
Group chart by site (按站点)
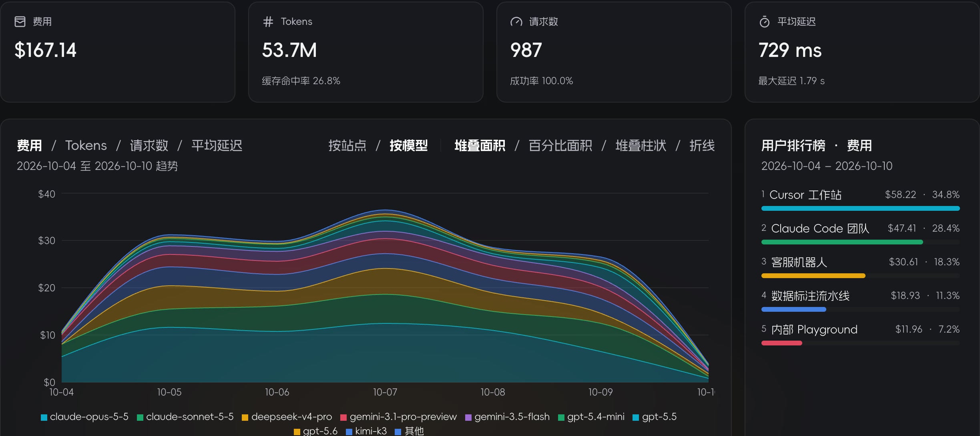pos(347,145)
